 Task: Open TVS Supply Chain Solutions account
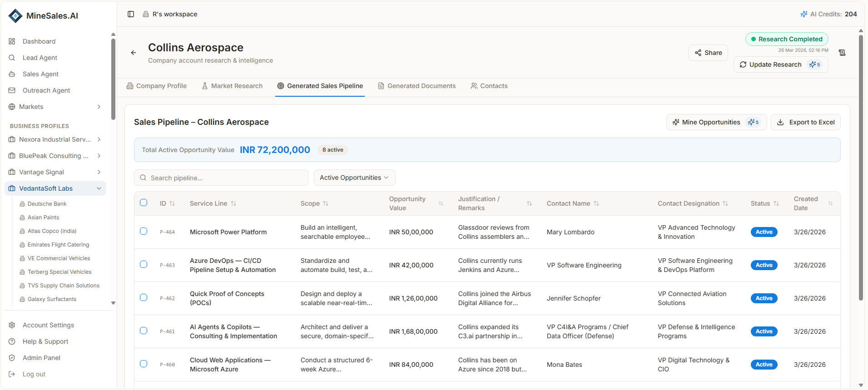coord(64,286)
